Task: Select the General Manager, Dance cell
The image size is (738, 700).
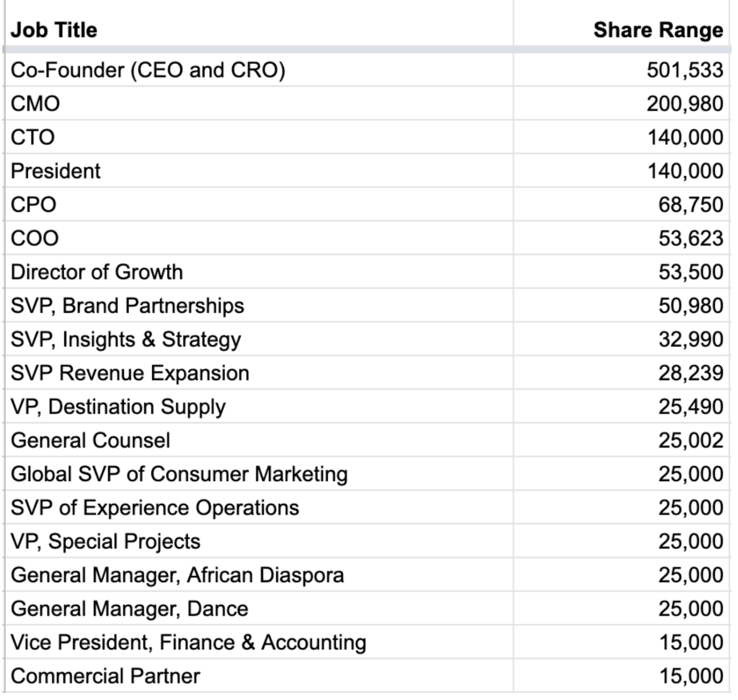Action: point(129,609)
